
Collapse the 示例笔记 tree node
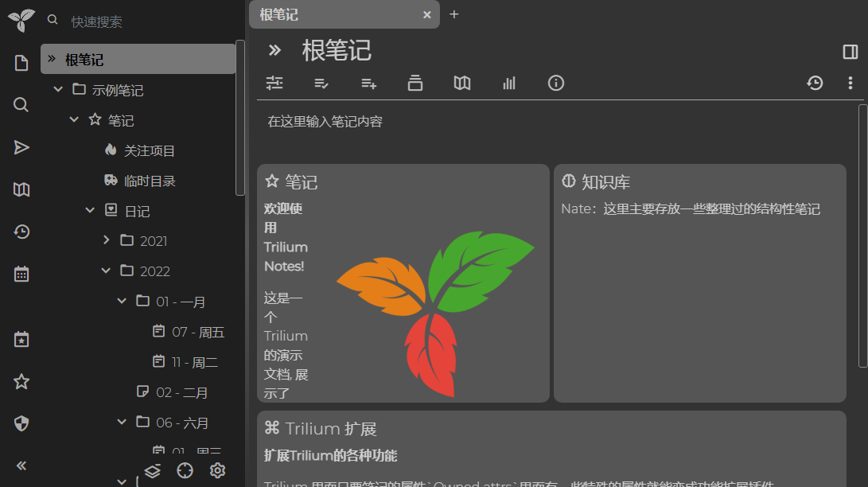coord(58,89)
